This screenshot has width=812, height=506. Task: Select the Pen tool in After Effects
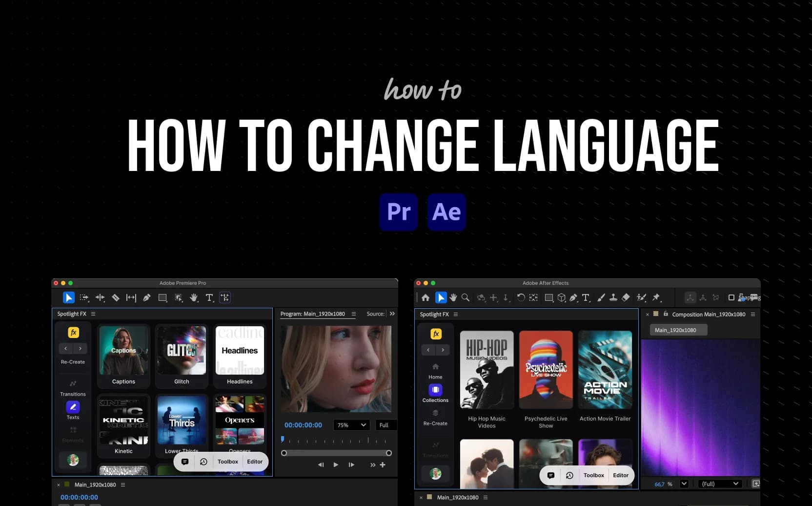point(573,297)
